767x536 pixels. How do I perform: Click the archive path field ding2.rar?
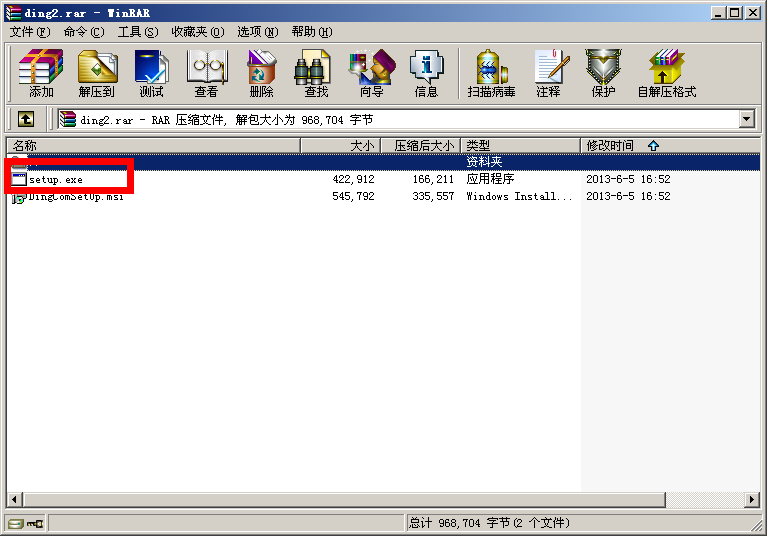tap(399, 119)
